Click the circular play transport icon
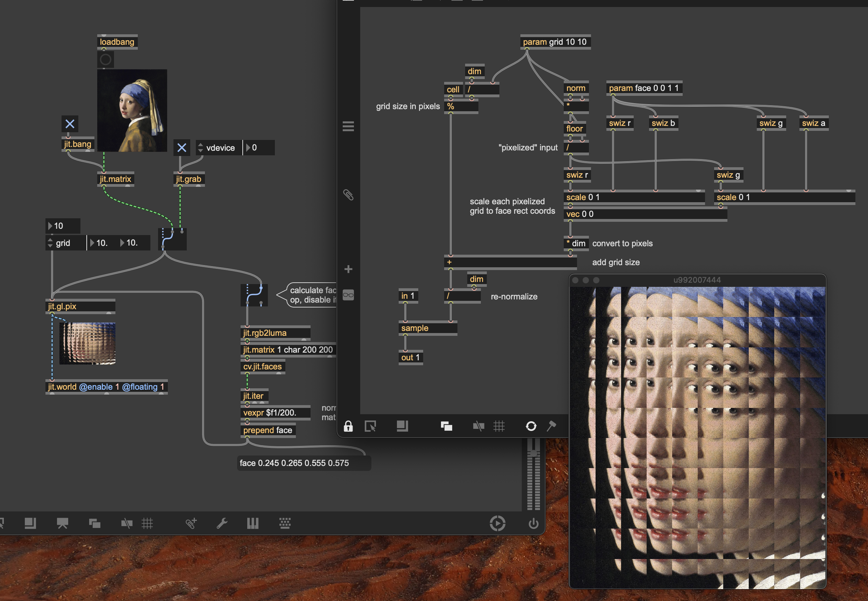This screenshot has height=601, width=868. (498, 523)
